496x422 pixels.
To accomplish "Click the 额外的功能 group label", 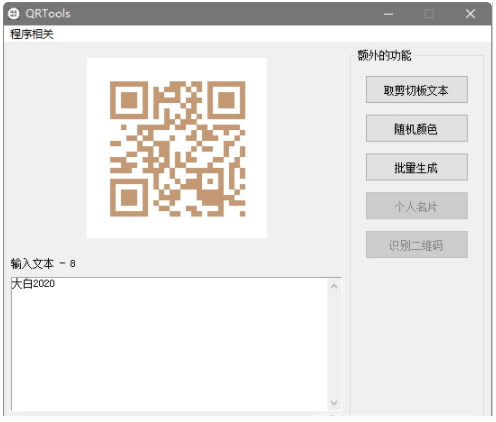I will click(x=384, y=55).
